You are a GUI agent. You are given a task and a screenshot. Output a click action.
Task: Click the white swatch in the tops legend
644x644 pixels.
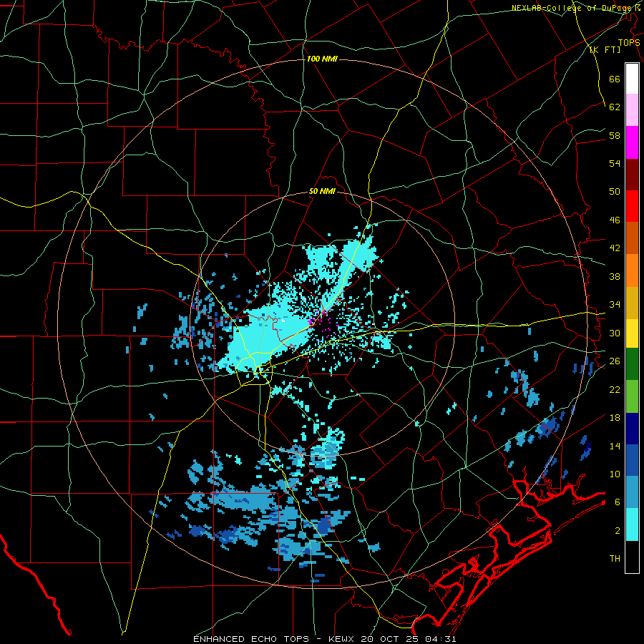point(632,79)
